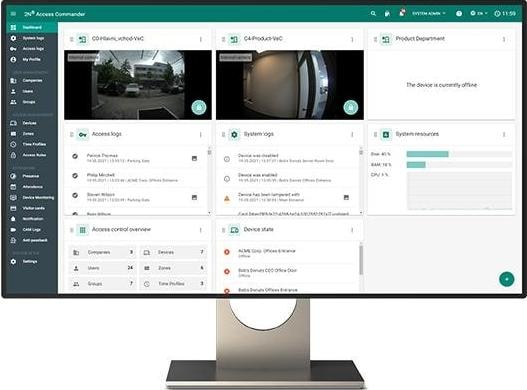Click red offline icon for ACME Corp entrance
Viewport: 527px width, 390px height.
pos(227,252)
